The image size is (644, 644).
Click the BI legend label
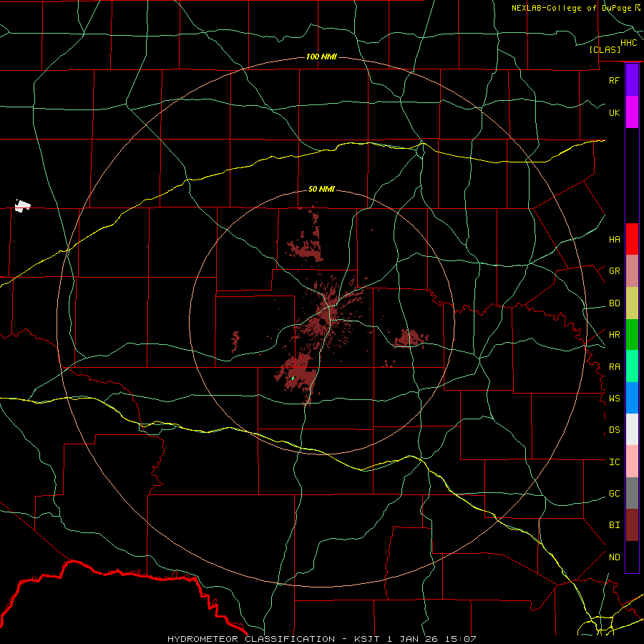[x=614, y=525]
